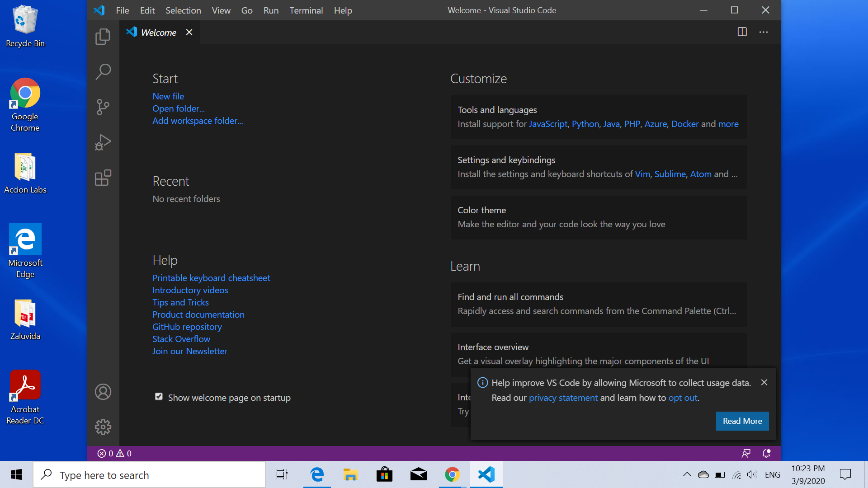Screen dimensions: 868x488
Task: Click the Sublime keybindings link
Action: click(670, 174)
